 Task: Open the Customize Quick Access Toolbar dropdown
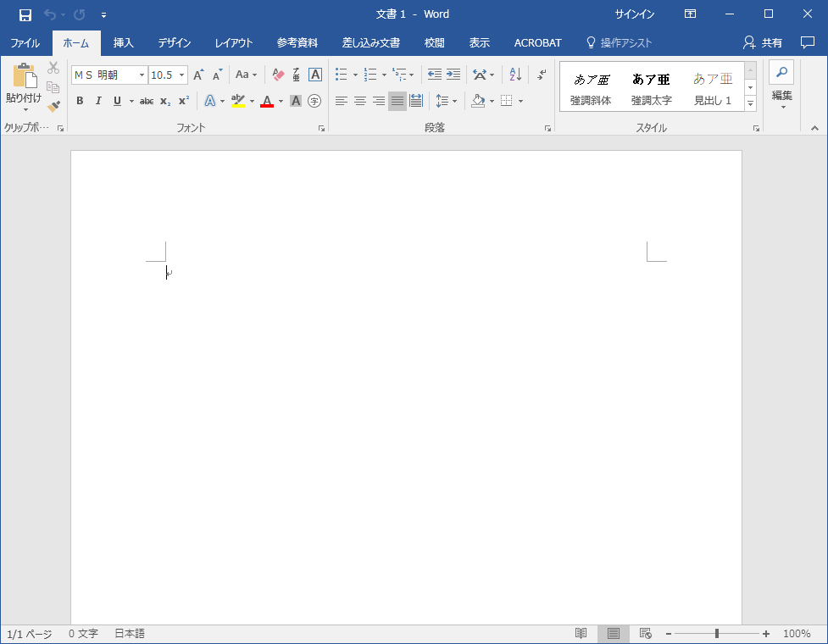point(103,15)
